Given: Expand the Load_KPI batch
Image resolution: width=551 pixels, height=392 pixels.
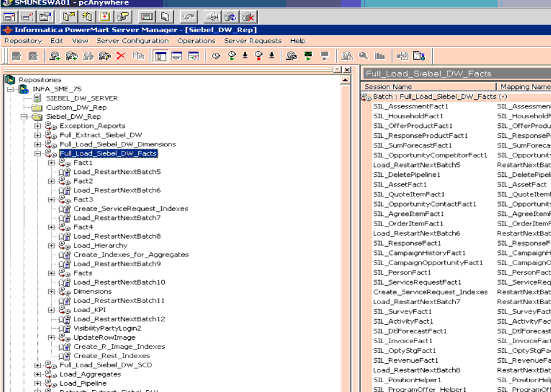Looking at the screenshot, I should point(51,310).
